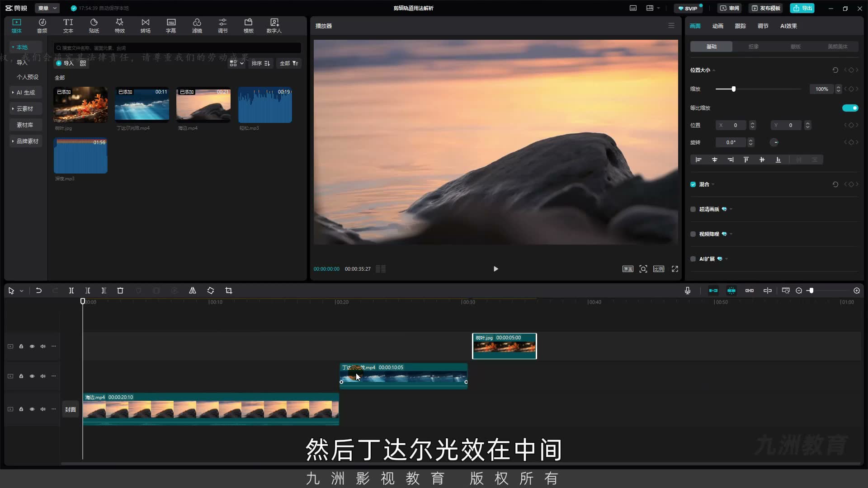Select the 抠像 sub-tab
The width and height of the screenshot is (868, 488).
753,47
